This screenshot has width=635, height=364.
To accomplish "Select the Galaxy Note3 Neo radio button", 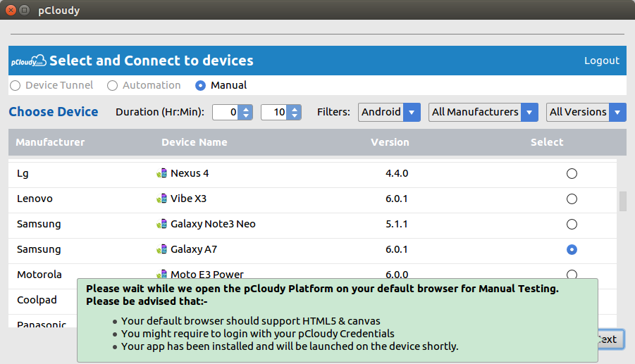I will [572, 224].
